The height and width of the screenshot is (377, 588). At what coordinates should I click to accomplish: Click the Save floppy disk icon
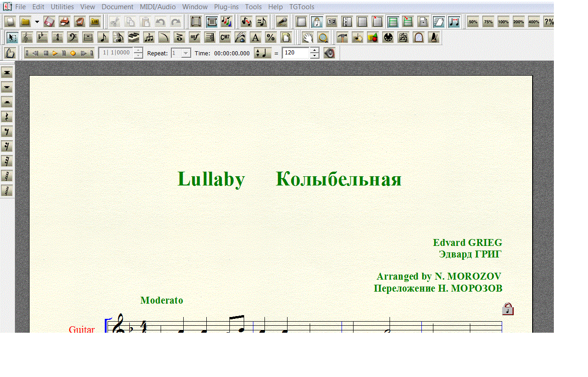(49, 22)
